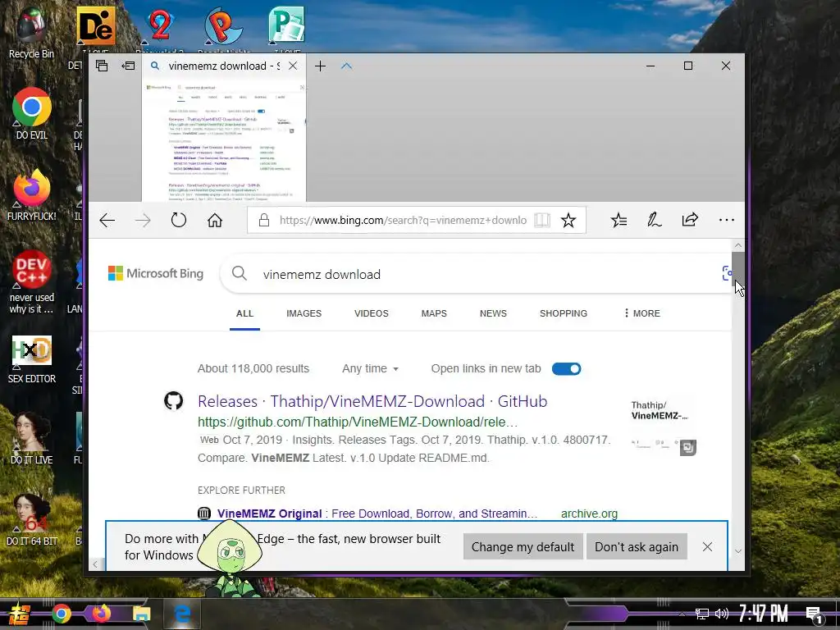Viewport: 840px width, 630px height.
Task: Open the notification center tray icon
Action: [815, 615]
